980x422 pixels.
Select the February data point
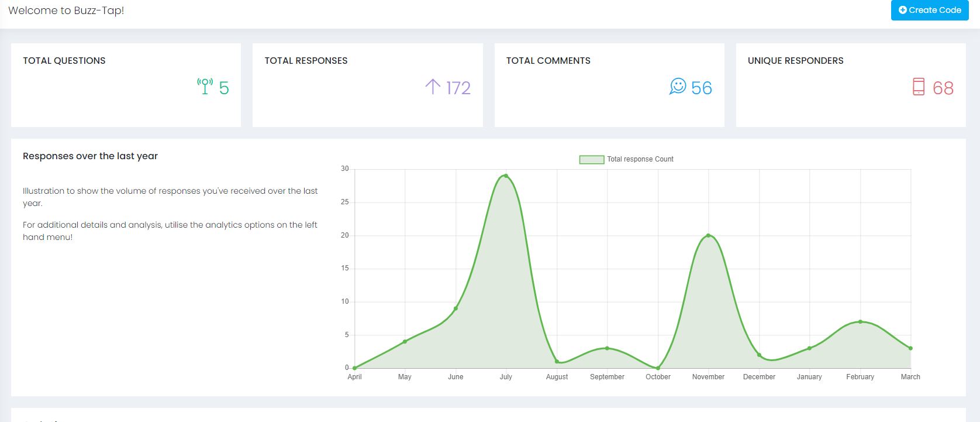tap(860, 321)
